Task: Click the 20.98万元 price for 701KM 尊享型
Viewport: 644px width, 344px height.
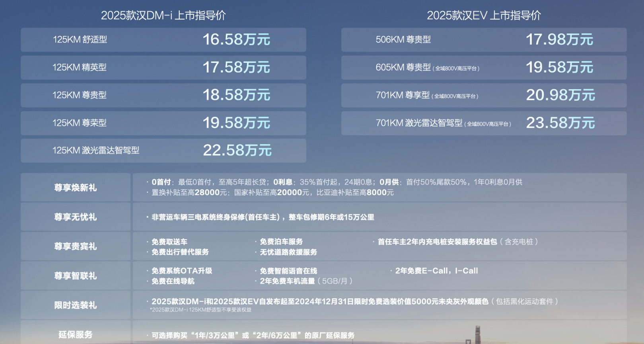Action: point(560,95)
